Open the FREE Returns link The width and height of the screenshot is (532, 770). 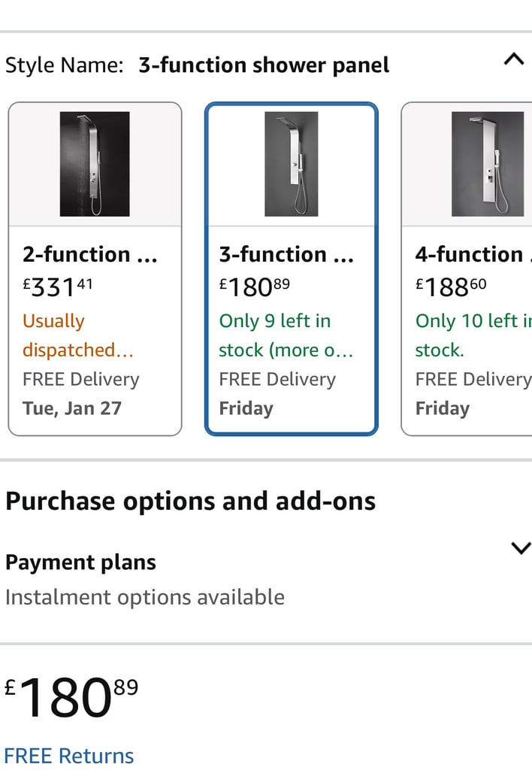point(68,756)
